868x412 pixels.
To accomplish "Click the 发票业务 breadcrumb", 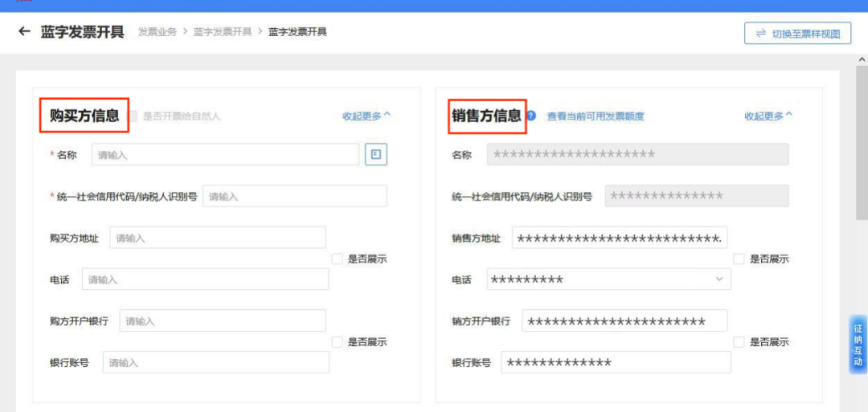I will [158, 32].
